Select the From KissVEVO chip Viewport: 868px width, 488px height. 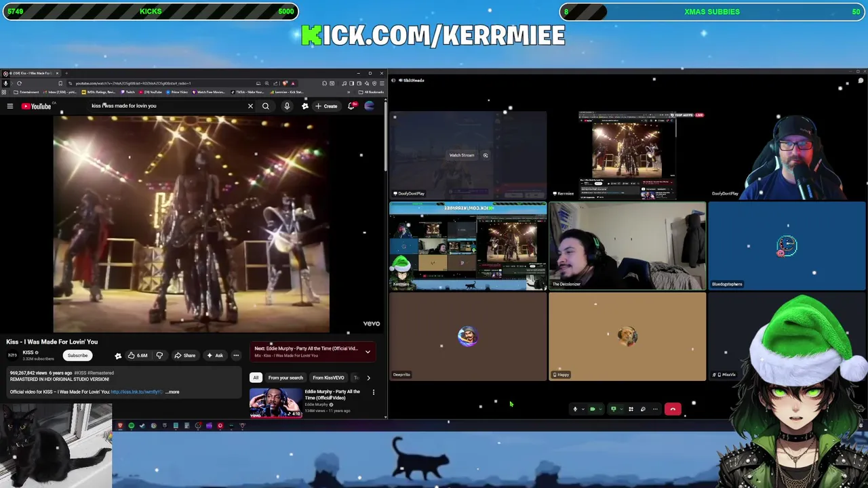click(x=328, y=378)
